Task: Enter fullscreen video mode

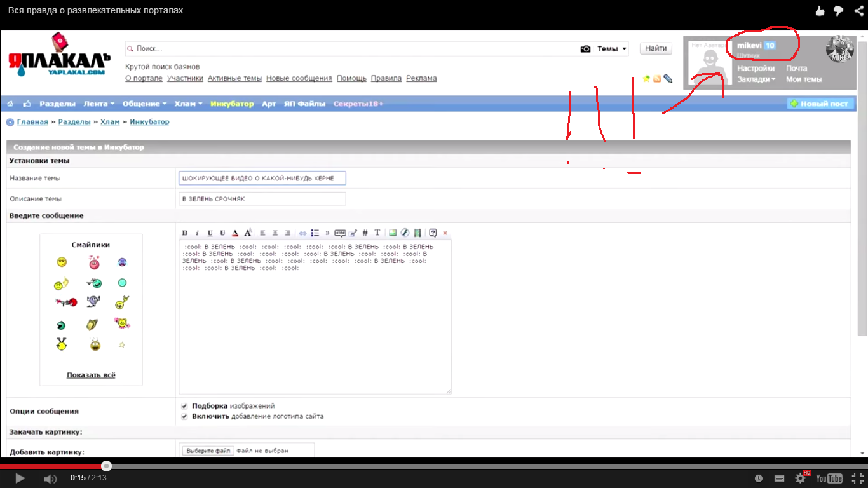Action: [857, 478]
